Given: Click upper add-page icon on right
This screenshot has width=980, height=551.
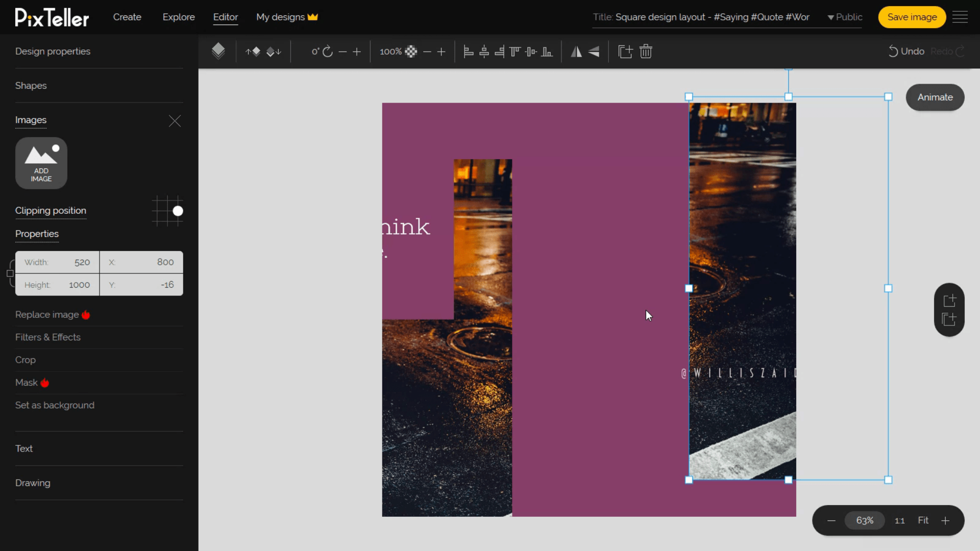Looking at the screenshot, I should pos(949,300).
